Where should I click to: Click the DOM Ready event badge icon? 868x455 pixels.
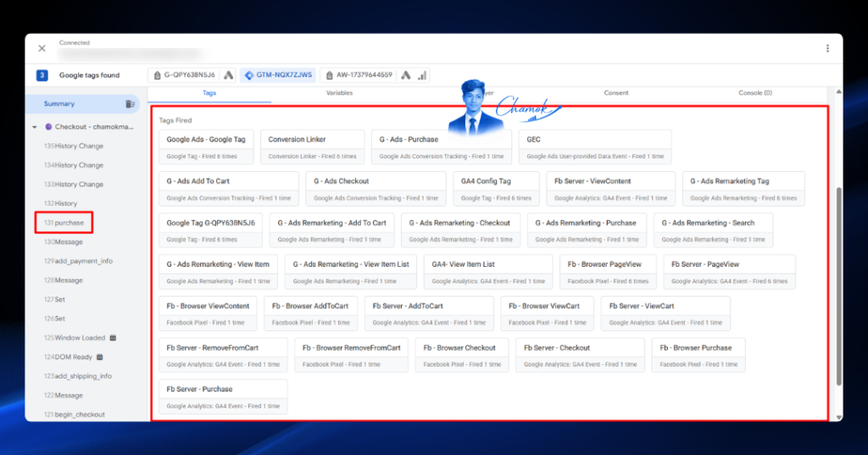[x=100, y=357]
